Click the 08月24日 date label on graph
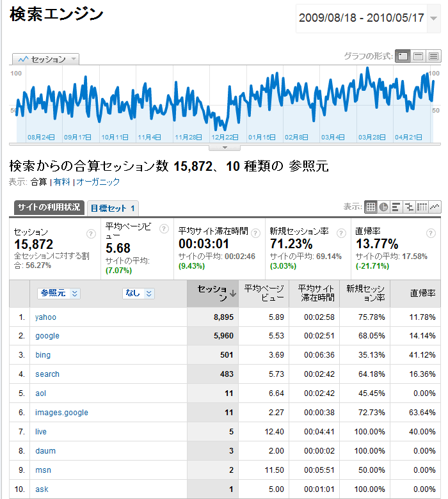The width and height of the screenshot is (448, 499). (x=41, y=137)
